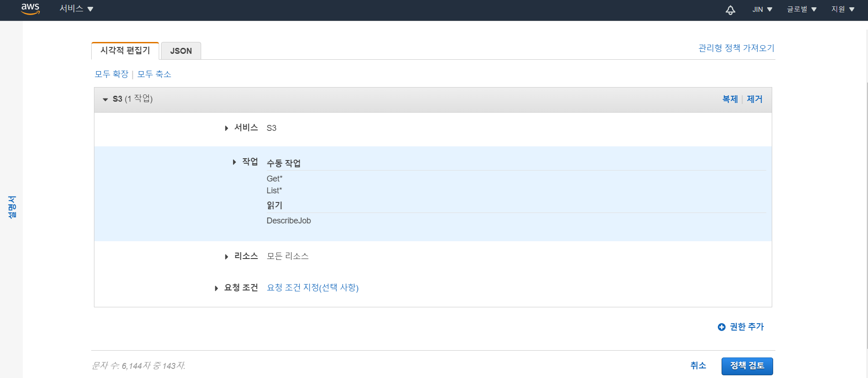868x378 pixels.
Task: Open the JIN account dropdown
Action: (762, 10)
